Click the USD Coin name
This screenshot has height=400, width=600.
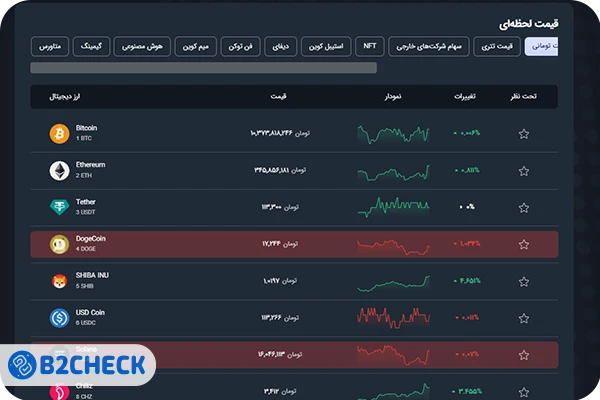tap(90, 312)
